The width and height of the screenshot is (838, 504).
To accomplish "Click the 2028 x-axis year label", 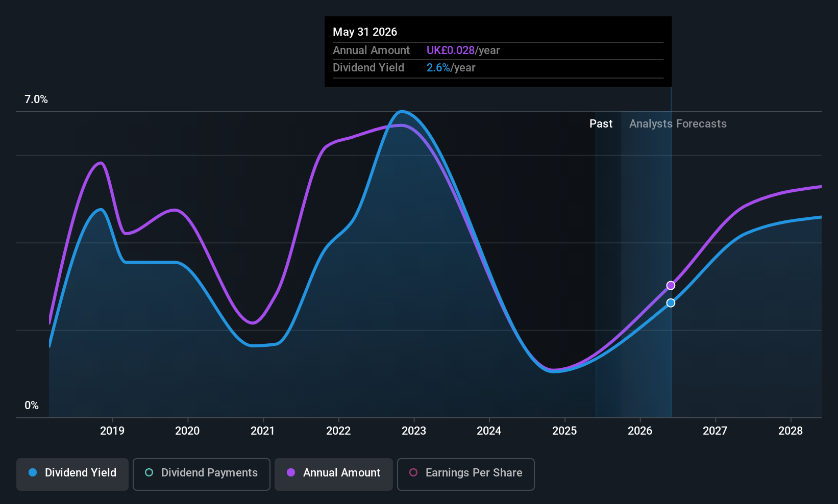I will (791, 431).
